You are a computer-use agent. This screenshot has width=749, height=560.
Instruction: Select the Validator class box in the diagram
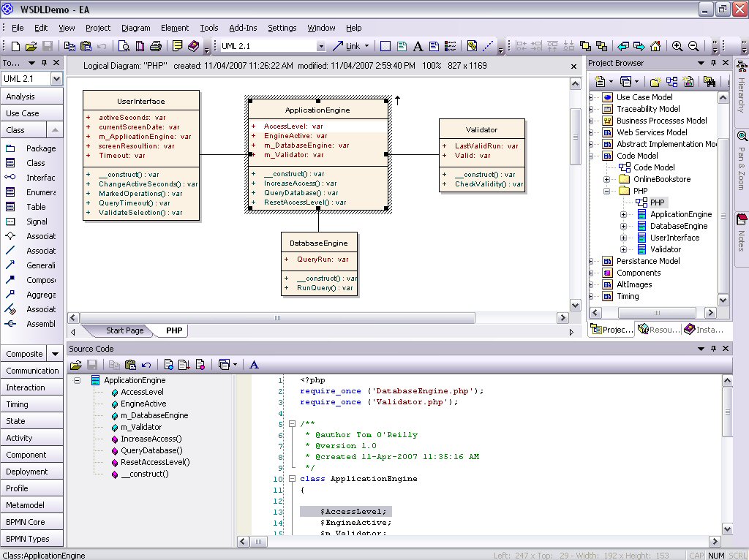point(481,156)
